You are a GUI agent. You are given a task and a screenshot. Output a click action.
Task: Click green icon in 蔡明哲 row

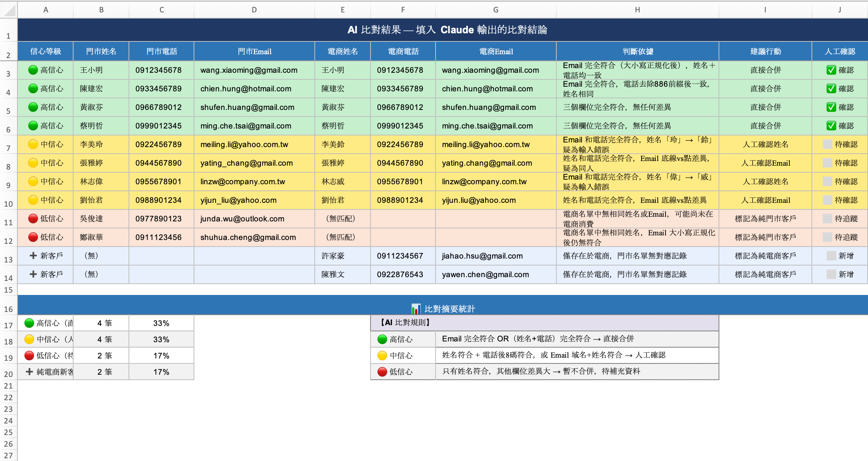pos(33,126)
